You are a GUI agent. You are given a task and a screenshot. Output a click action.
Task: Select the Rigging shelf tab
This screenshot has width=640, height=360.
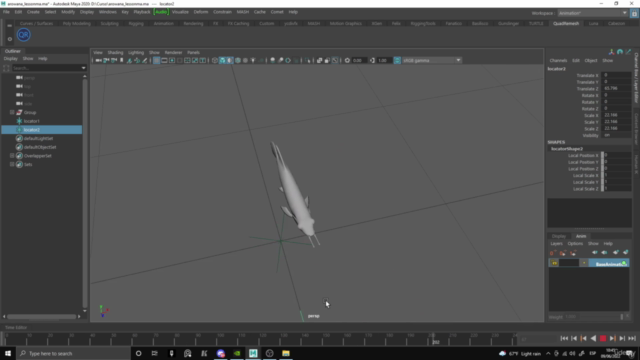pyautogui.click(x=136, y=24)
